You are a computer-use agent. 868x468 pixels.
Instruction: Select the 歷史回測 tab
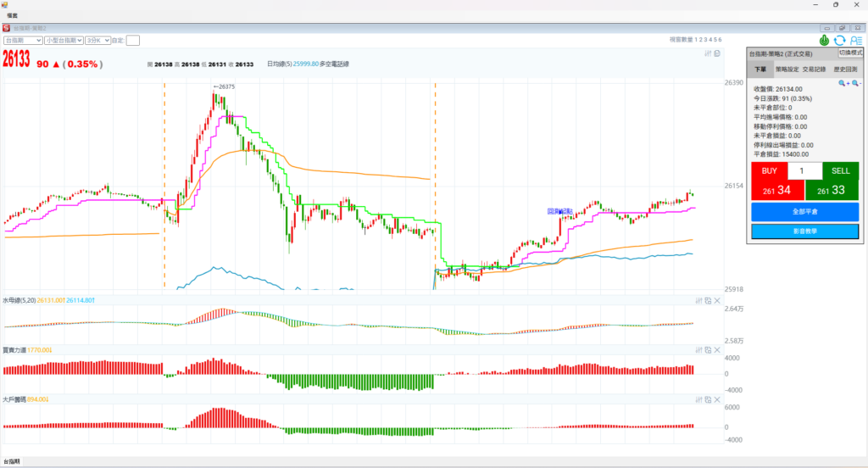click(844, 70)
